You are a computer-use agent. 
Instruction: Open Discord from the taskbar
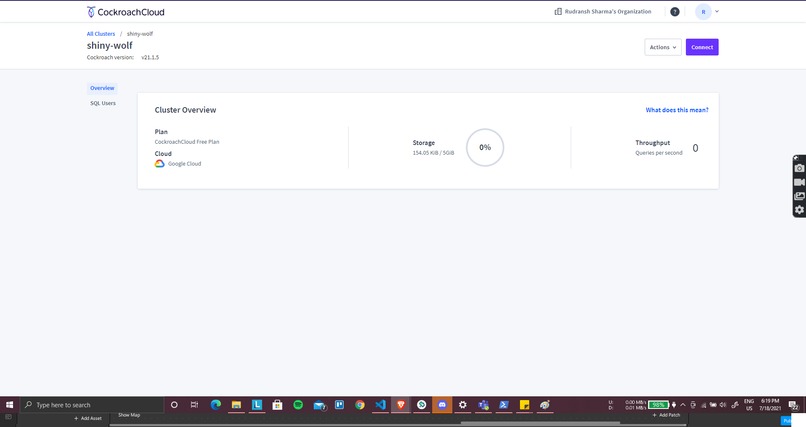(442, 405)
